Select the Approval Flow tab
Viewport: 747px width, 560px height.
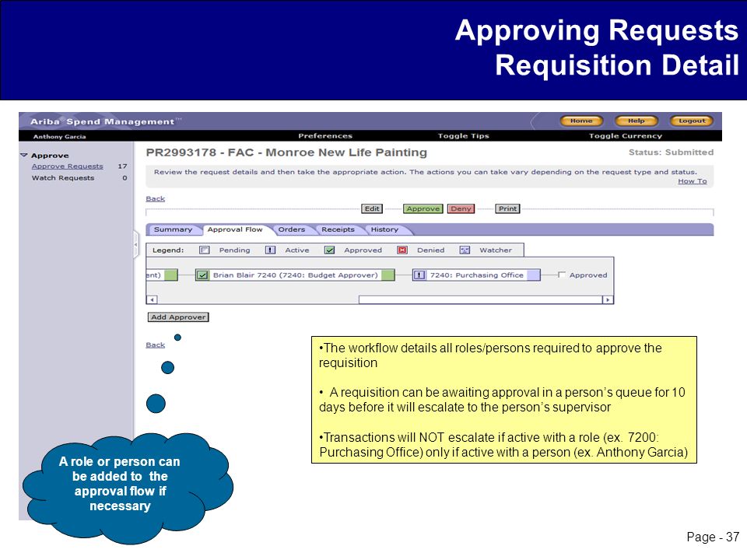[235, 229]
